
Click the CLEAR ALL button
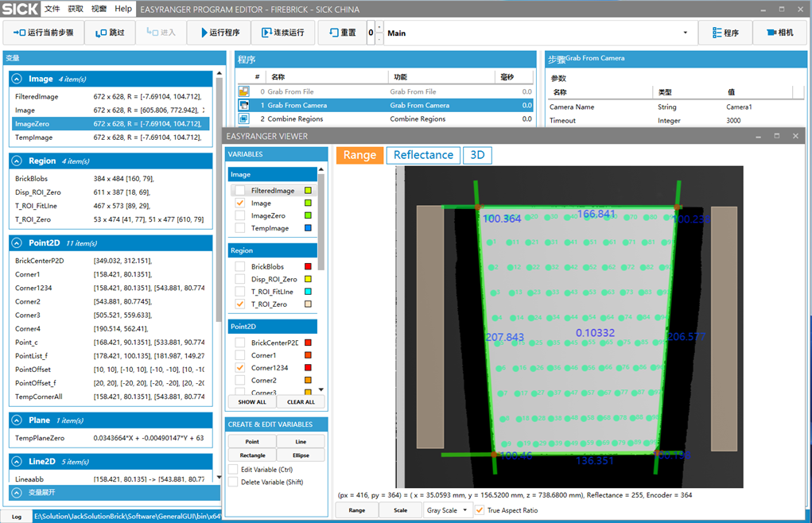tap(301, 402)
